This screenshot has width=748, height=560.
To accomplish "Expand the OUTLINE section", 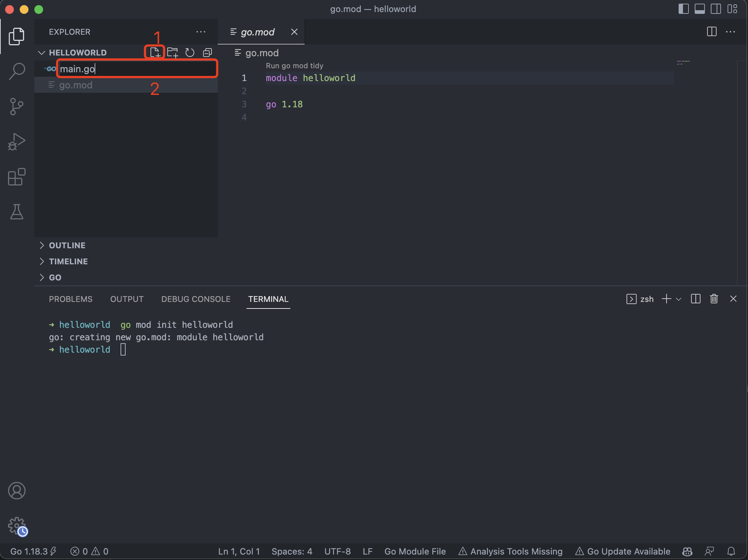I will point(67,245).
